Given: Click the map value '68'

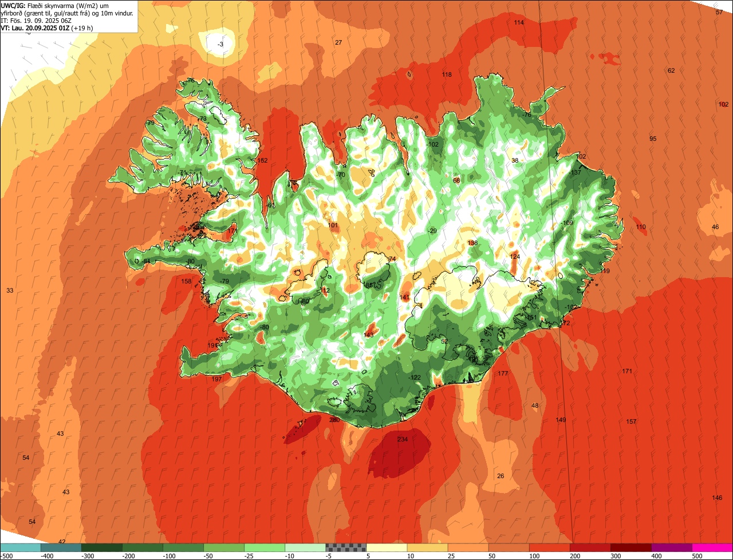Looking at the screenshot, I should (456, 180).
